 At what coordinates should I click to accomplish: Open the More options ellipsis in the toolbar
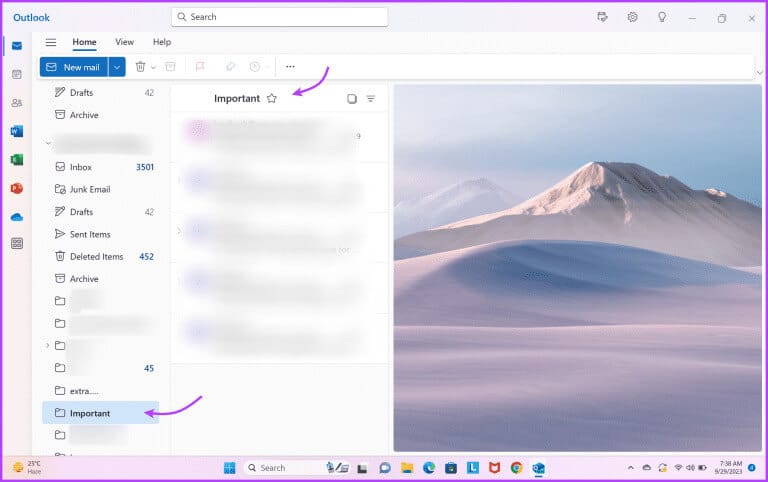[x=290, y=67]
